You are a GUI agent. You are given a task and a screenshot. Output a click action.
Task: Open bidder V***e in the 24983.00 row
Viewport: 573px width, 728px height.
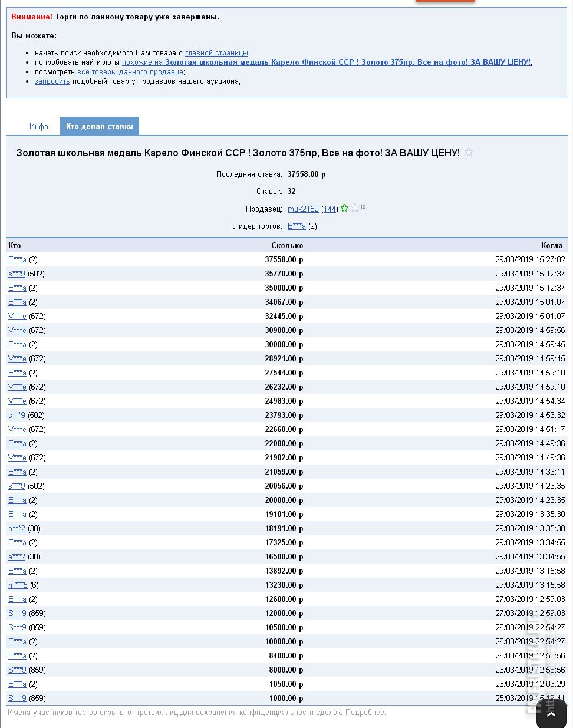click(17, 401)
